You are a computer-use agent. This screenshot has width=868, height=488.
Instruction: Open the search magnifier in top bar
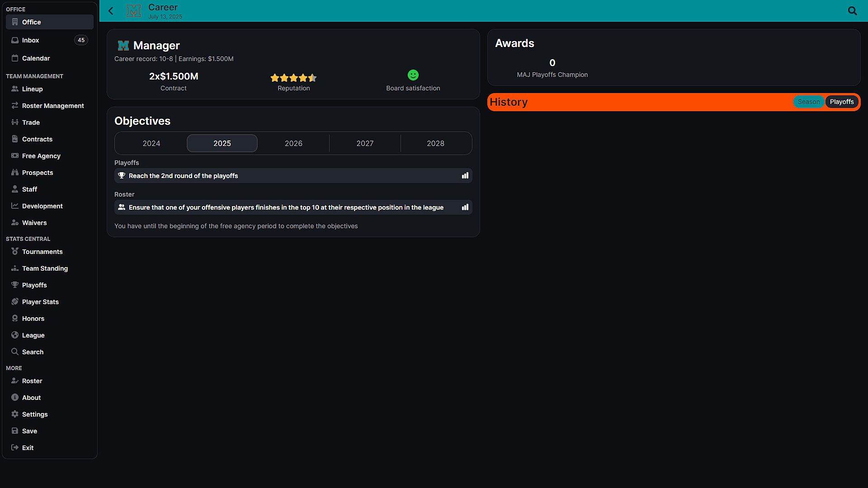[852, 11]
